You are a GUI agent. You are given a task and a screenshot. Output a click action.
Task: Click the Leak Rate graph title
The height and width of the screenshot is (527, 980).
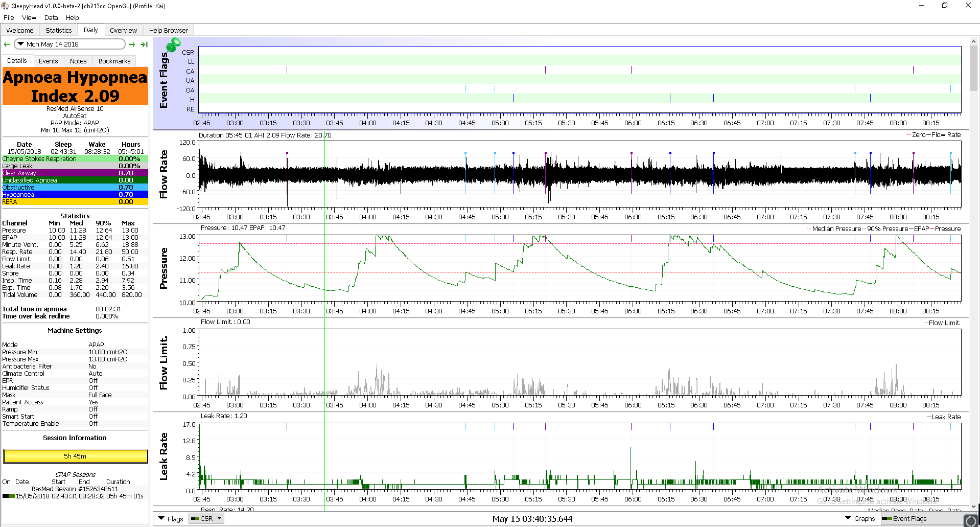(164, 456)
